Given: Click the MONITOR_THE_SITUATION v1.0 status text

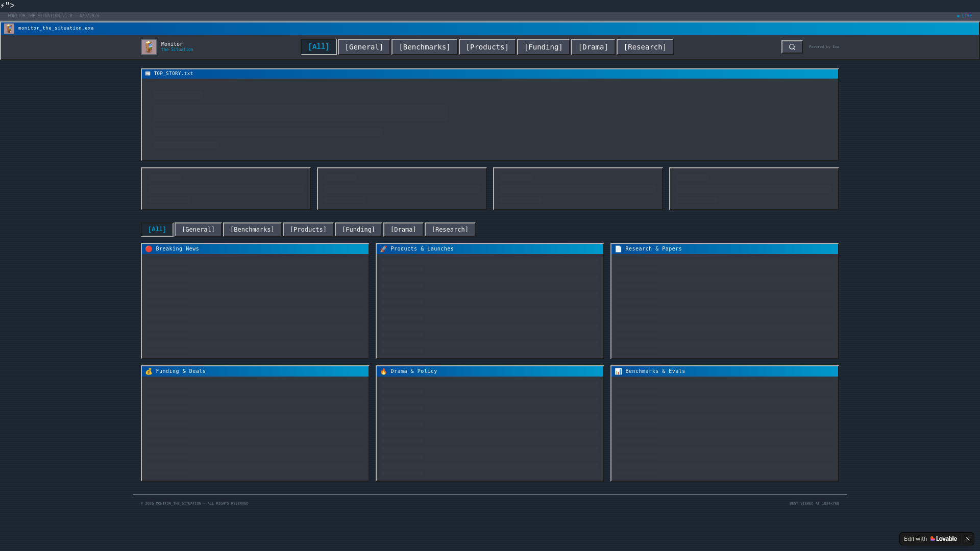Looking at the screenshot, I should tap(54, 16).
